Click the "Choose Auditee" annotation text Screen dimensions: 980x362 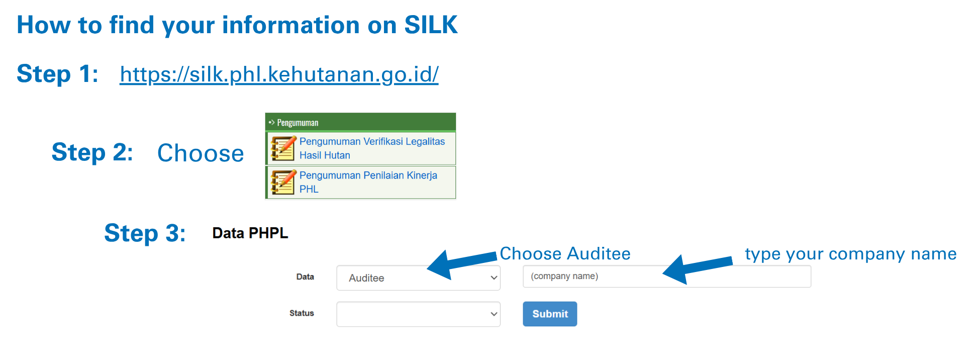pyautogui.click(x=565, y=254)
